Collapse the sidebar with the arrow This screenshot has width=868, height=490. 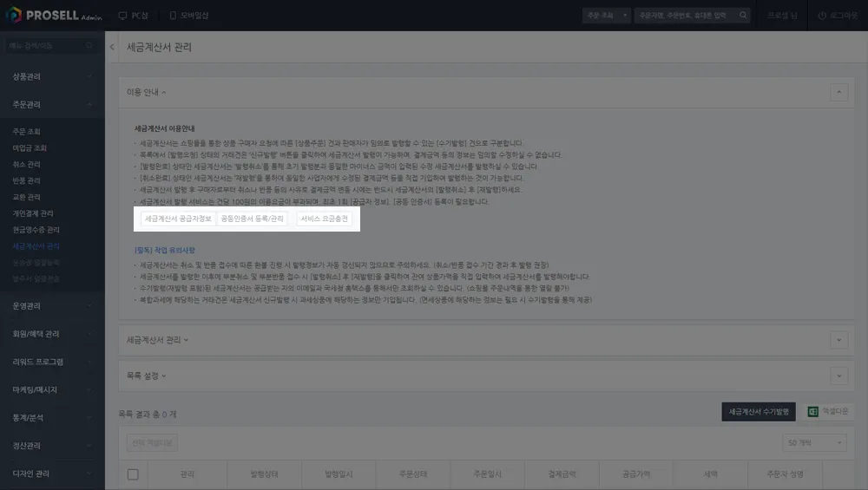[112, 47]
